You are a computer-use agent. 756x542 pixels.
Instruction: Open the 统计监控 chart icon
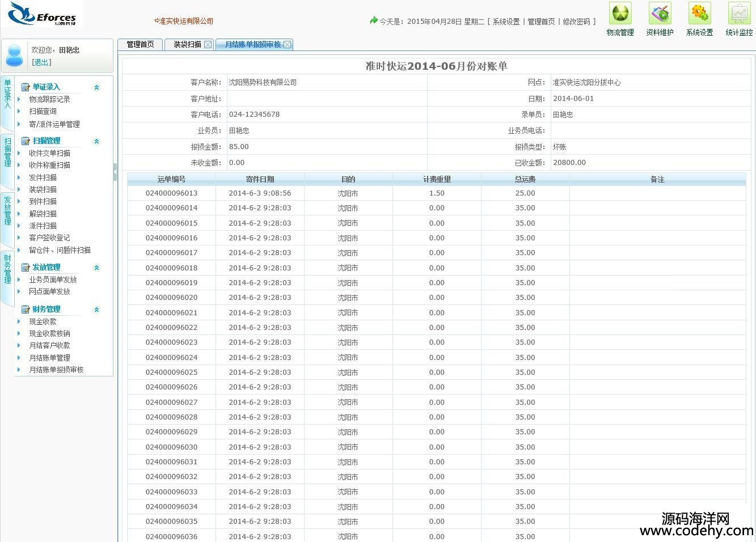pyautogui.click(x=739, y=14)
